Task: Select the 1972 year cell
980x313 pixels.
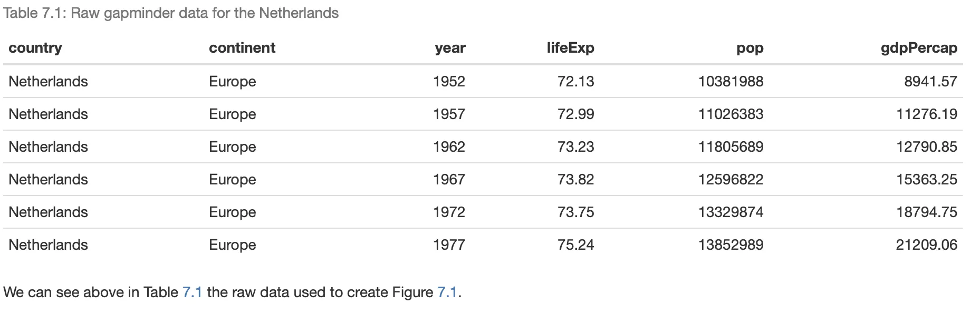Action: pos(449,212)
